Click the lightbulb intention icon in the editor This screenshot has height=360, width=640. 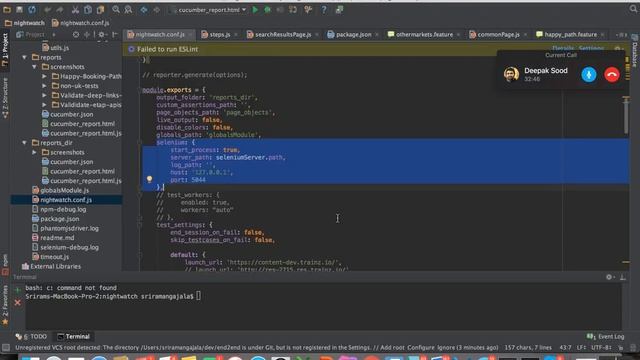pos(149,179)
